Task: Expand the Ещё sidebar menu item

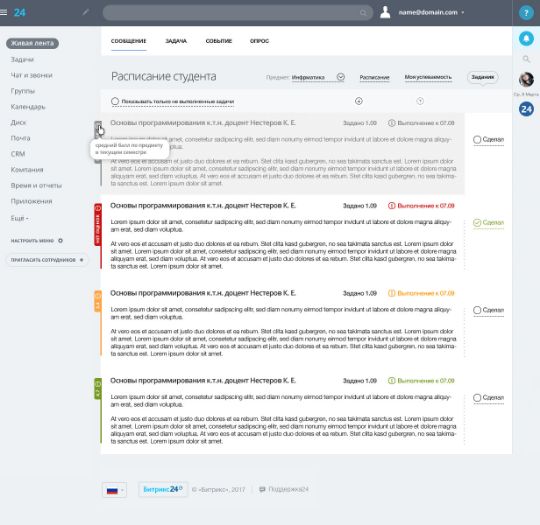Action: [x=20, y=218]
